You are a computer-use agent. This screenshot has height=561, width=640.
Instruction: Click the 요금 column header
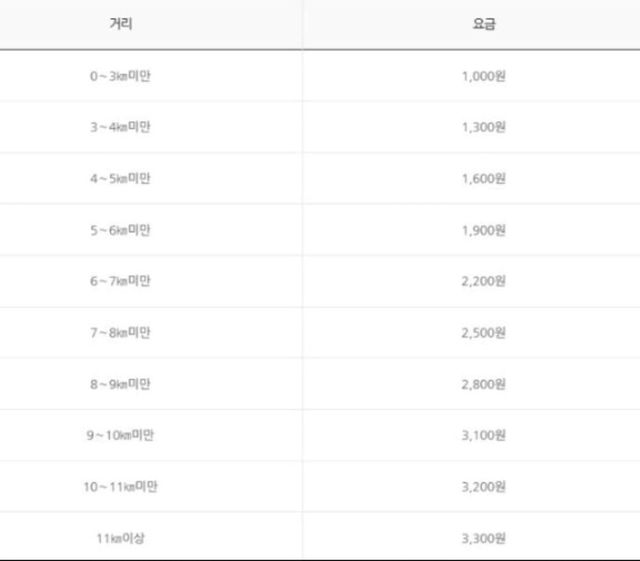click(483, 24)
